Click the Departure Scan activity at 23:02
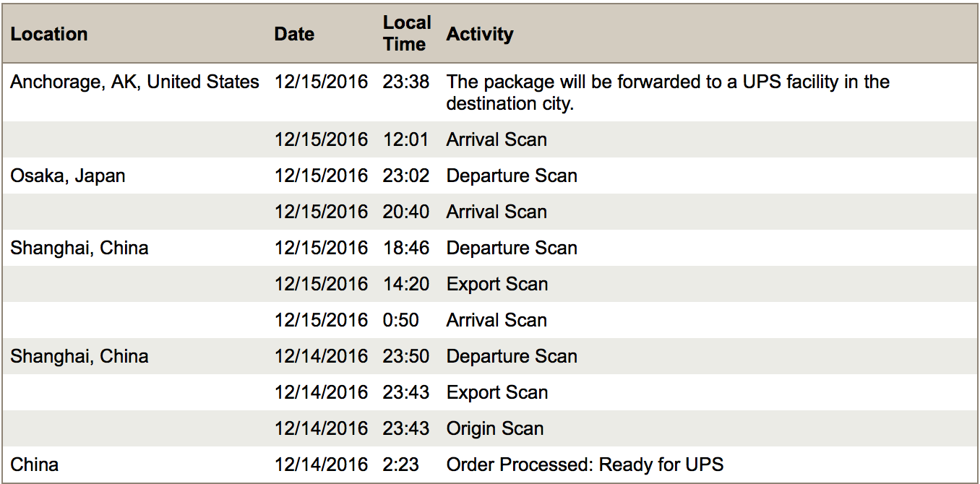Screen dimensions: 980x484 click(512, 176)
